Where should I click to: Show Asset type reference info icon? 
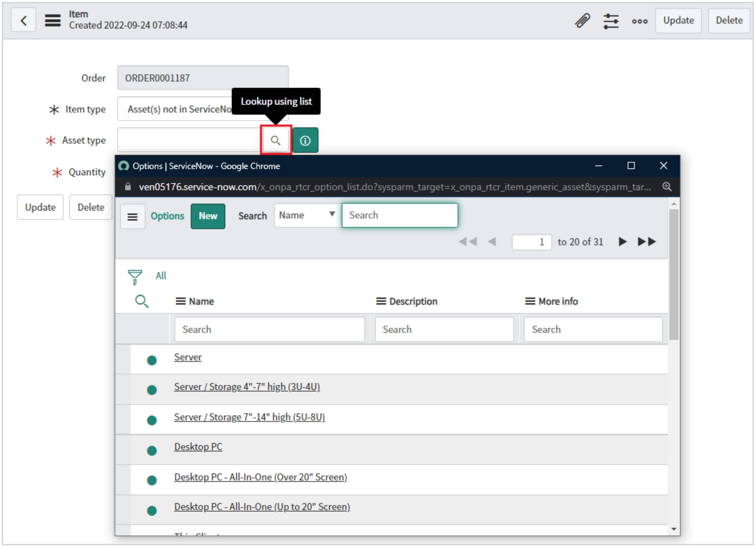(x=305, y=140)
